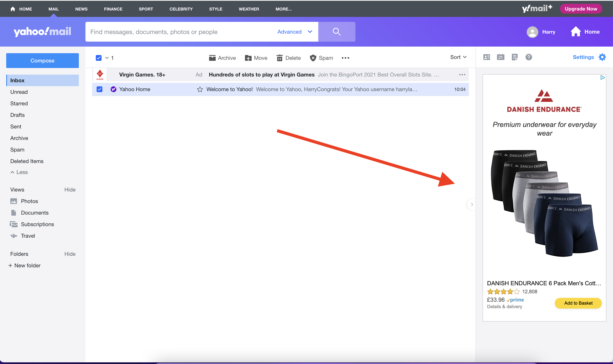Toggle the inbox message checkbox
Screen dimensions: 613x364
99,89
